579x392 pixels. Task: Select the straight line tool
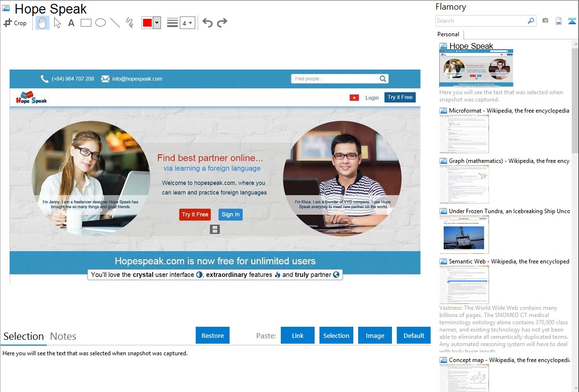(115, 23)
